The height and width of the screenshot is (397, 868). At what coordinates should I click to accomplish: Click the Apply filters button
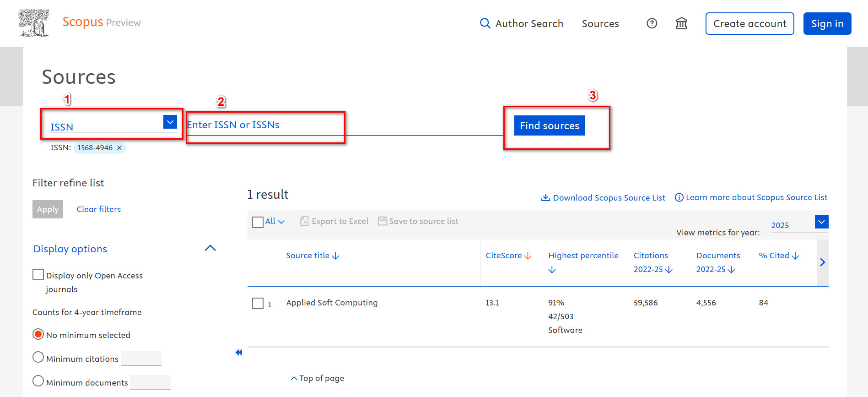pos(48,209)
